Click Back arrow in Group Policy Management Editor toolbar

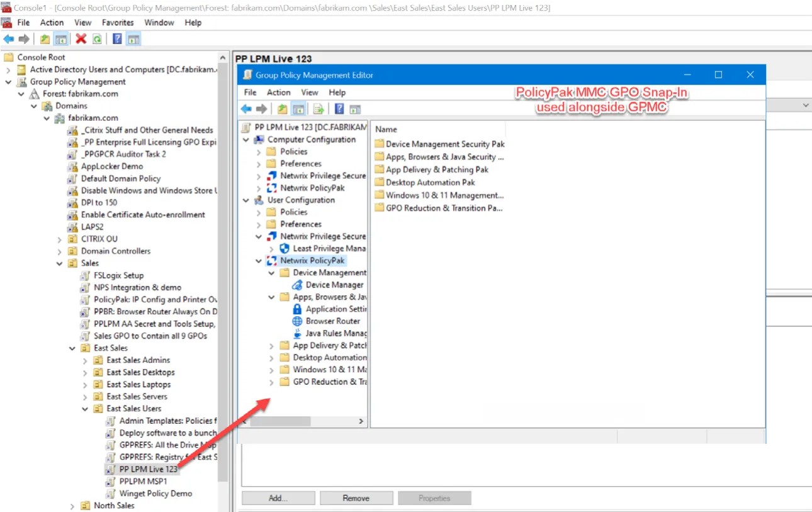(246, 109)
